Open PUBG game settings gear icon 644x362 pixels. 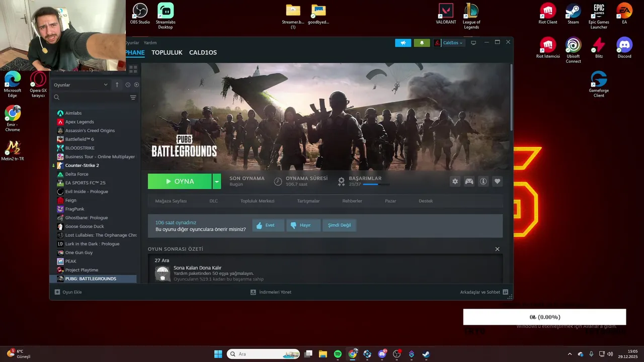point(455,182)
